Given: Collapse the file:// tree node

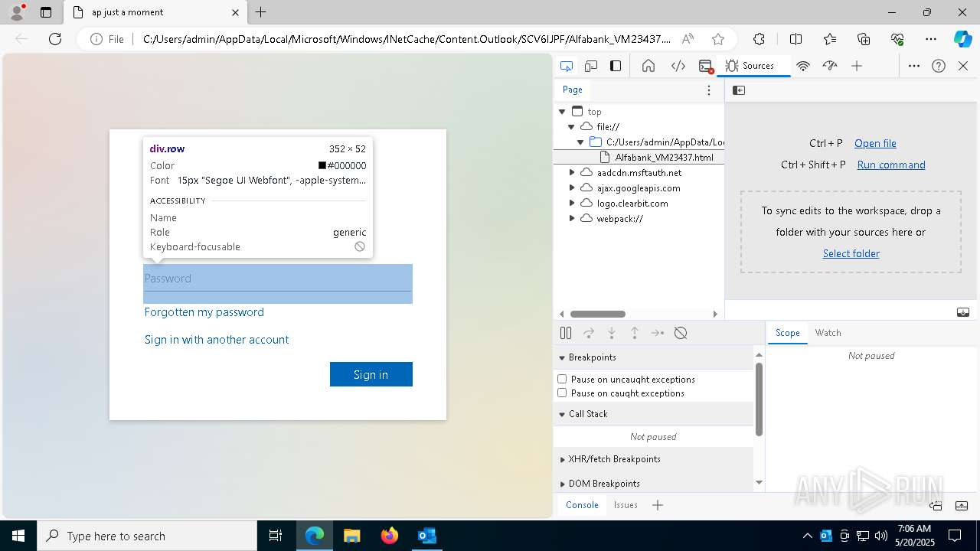Looking at the screenshot, I should tap(571, 127).
